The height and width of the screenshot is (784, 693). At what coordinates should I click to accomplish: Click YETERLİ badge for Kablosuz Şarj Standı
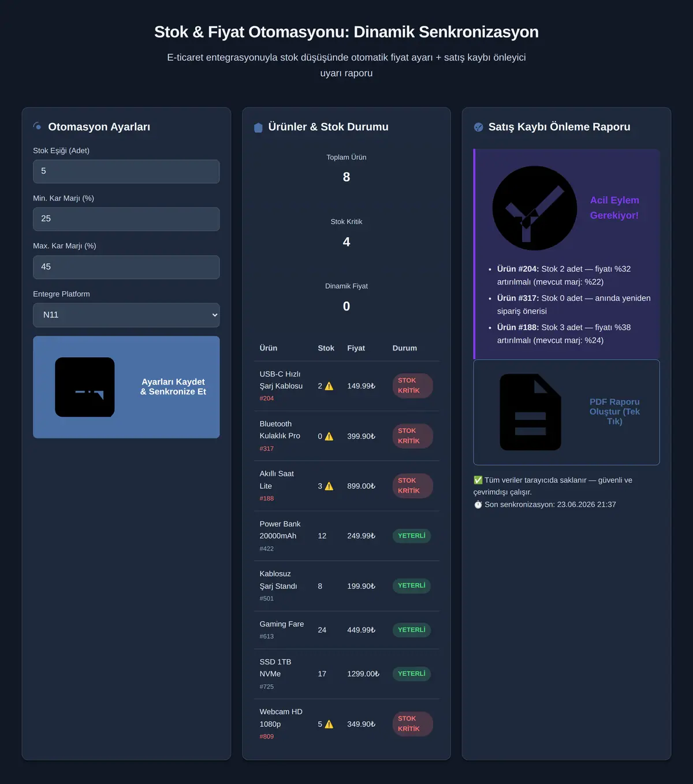(412, 585)
